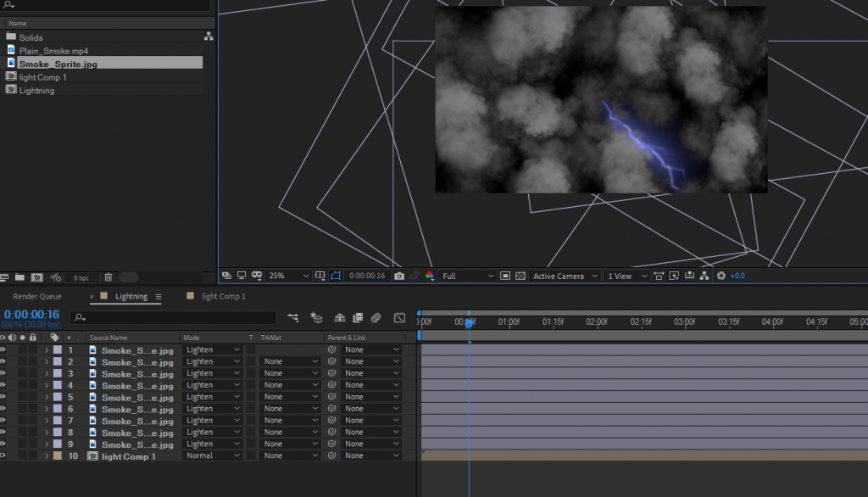Expand layer 6 properties twirl arrow
This screenshot has width=868, height=497.
pyautogui.click(x=47, y=408)
